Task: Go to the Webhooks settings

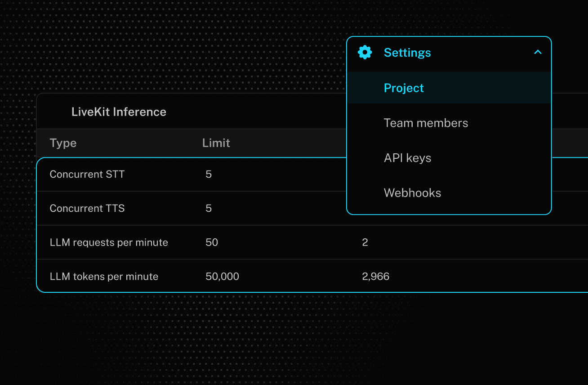Action: tap(412, 192)
